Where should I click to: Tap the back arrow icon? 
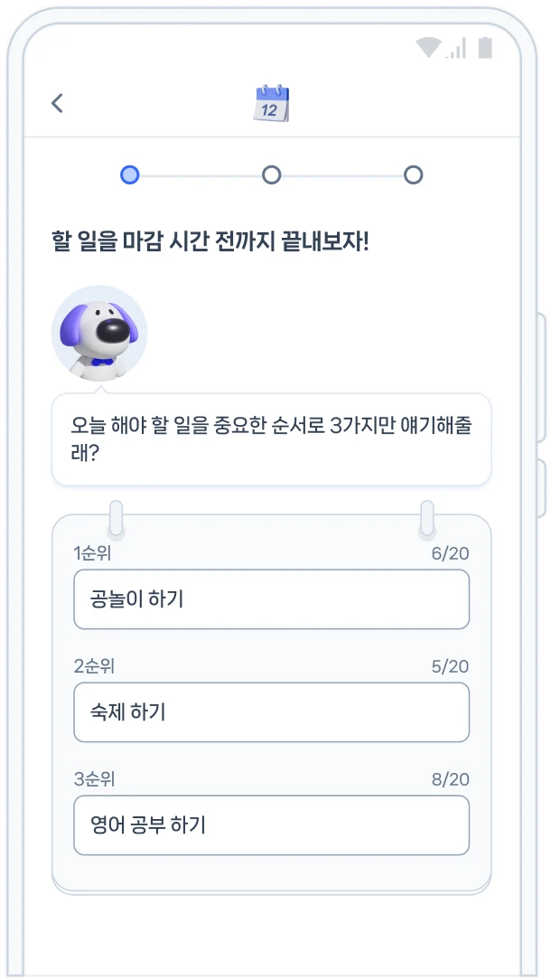(57, 103)
